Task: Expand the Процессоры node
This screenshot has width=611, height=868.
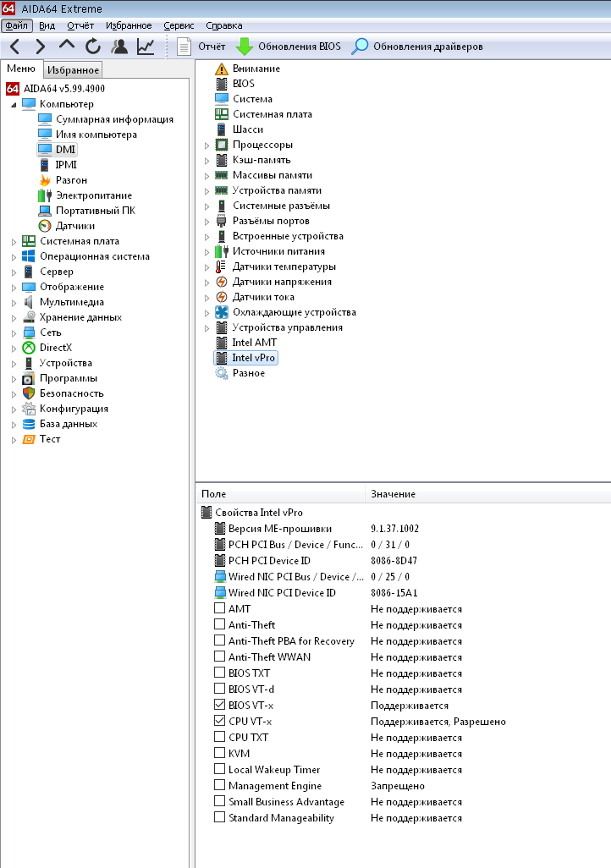Action: pos(206,146)
